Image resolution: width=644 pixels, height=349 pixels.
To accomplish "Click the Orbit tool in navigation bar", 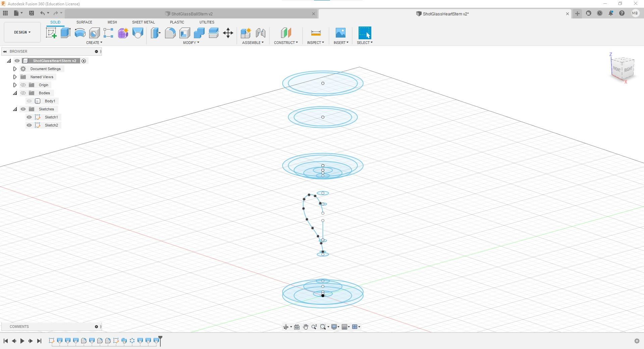I will pos(286,327).
